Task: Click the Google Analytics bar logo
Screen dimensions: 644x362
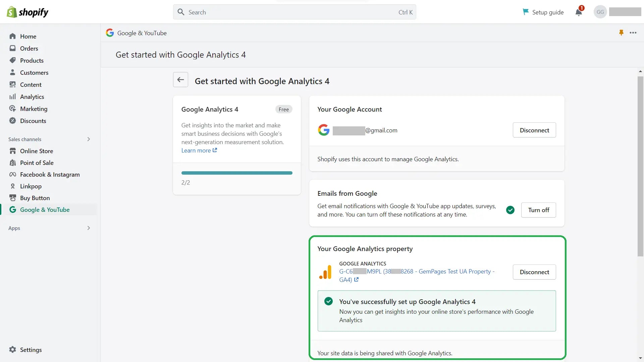Action: coord(325,272)
